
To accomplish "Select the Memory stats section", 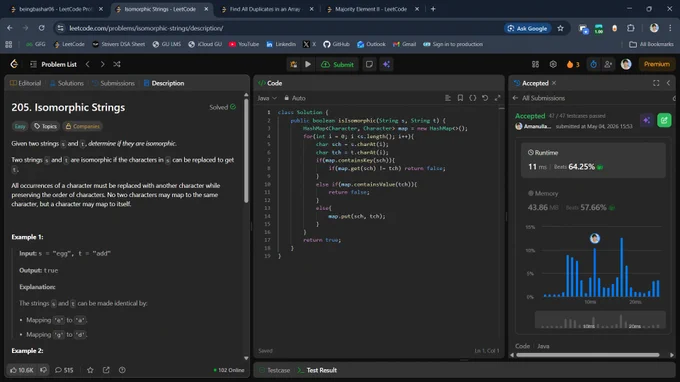I will (593, 201).
